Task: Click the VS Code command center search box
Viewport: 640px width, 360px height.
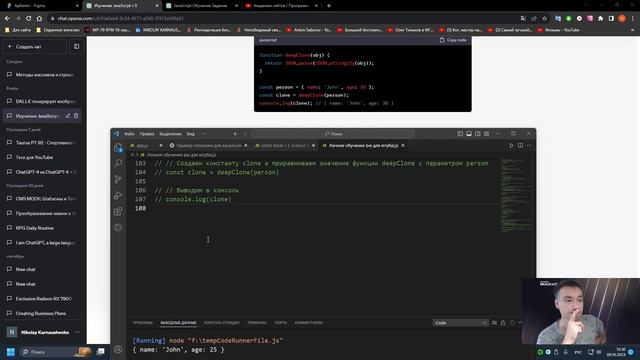Action: click(x=333, y=133)
